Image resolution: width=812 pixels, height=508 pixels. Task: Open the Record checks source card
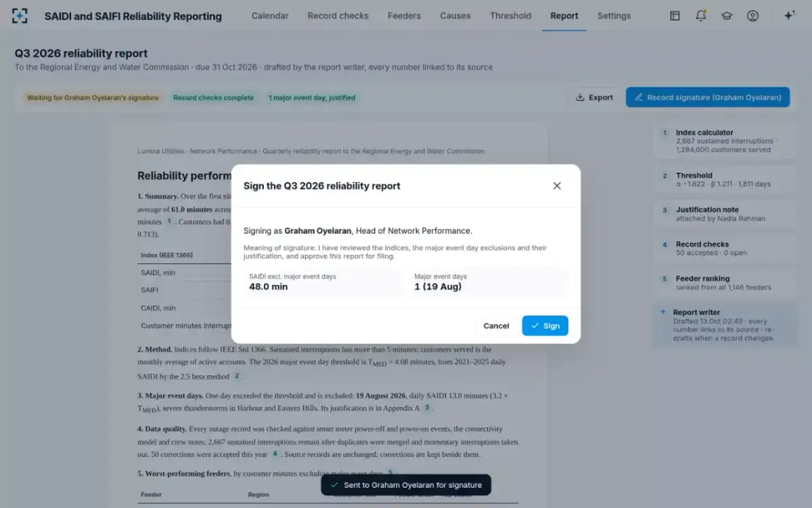tap(725, 249)
